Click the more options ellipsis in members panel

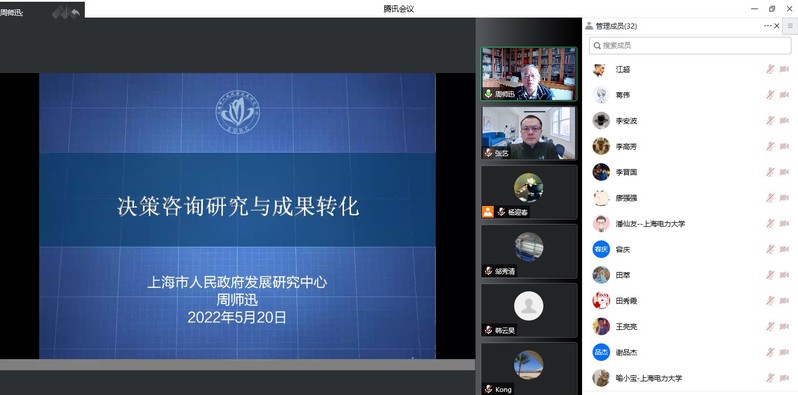(x=768, y=26)
